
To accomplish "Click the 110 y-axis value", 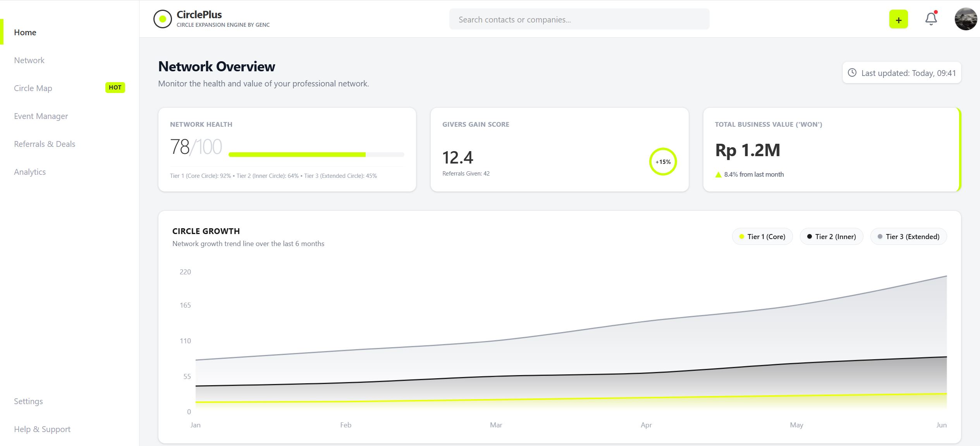I will 185,341.
